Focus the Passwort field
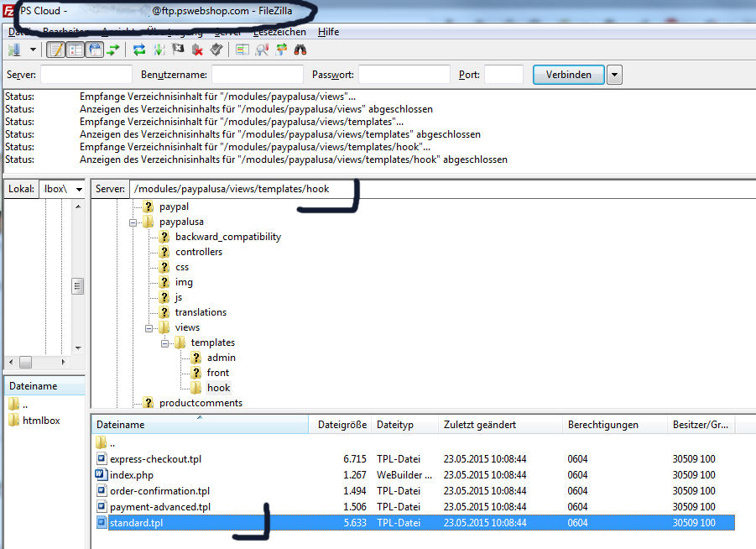Viewport: 756px width, 549px height. coord(404,75)
